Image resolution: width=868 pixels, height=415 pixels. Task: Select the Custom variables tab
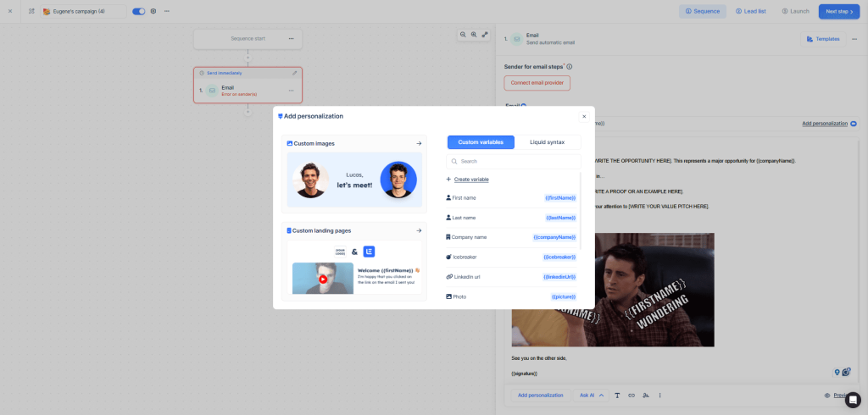pos(481,142)
